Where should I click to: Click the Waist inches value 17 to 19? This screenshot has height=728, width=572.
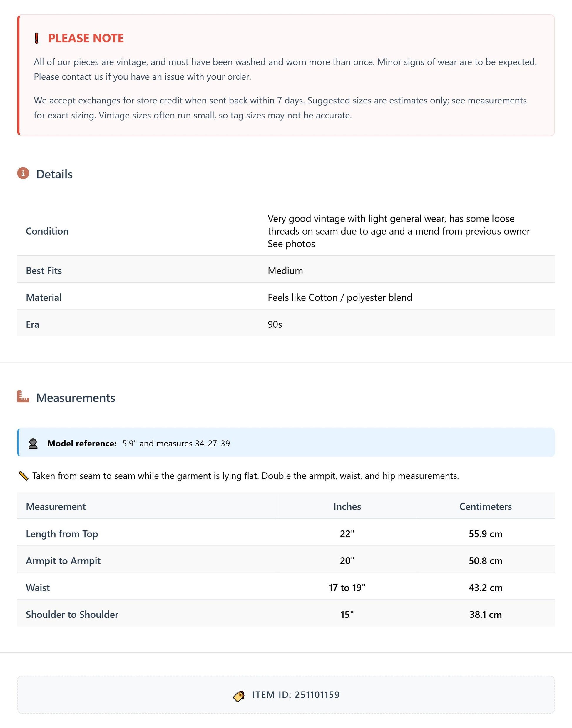[x=347, y=588]
